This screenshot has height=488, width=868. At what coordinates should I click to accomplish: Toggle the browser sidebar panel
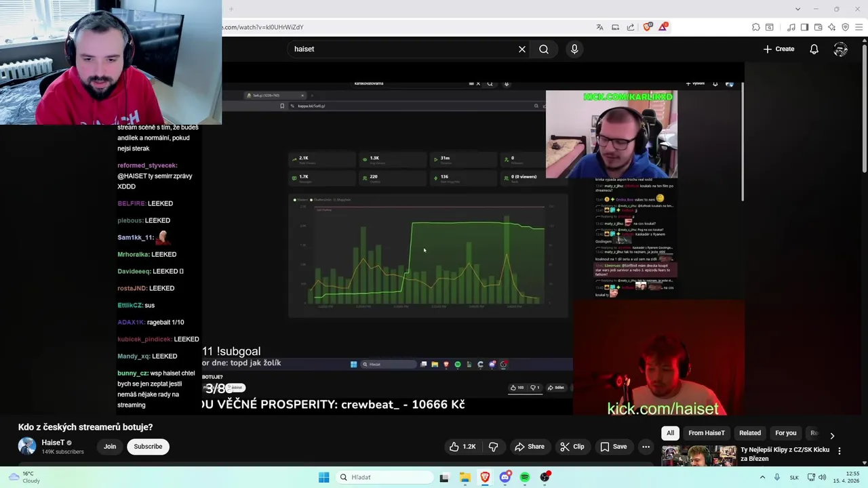click(804, 27)
